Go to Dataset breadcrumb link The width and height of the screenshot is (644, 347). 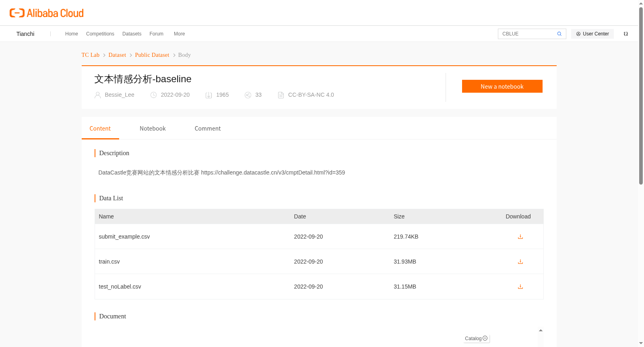[x=117, y=55]
